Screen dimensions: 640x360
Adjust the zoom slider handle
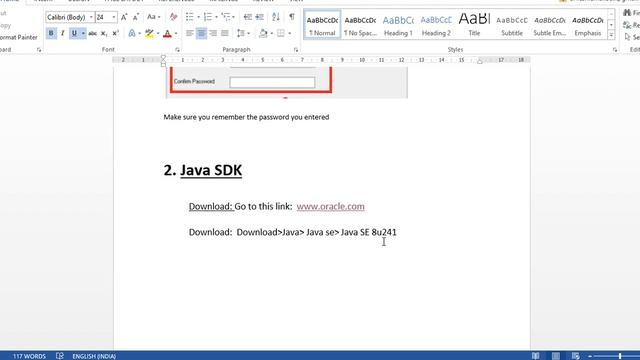[x=620, y=356]
